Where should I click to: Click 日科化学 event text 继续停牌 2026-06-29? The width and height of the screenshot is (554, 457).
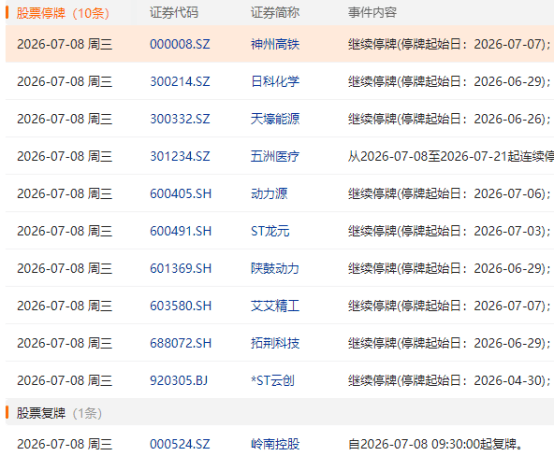click(449, 82)
